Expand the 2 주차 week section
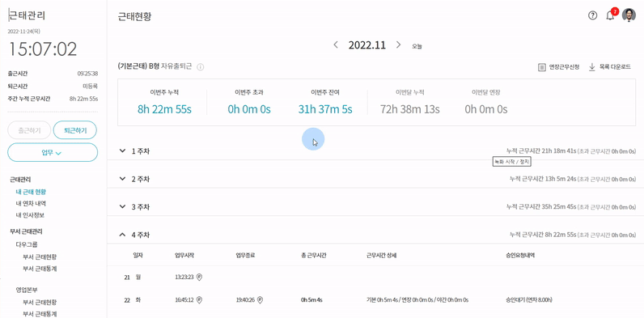Viewport: 644px width, 318px height. coord(122,179)
